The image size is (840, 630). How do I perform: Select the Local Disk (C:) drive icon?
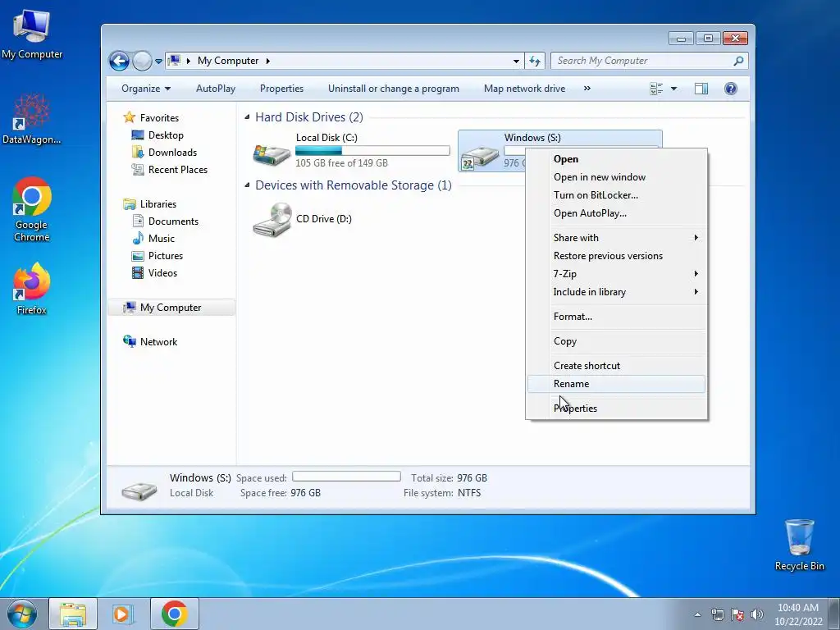272,153
